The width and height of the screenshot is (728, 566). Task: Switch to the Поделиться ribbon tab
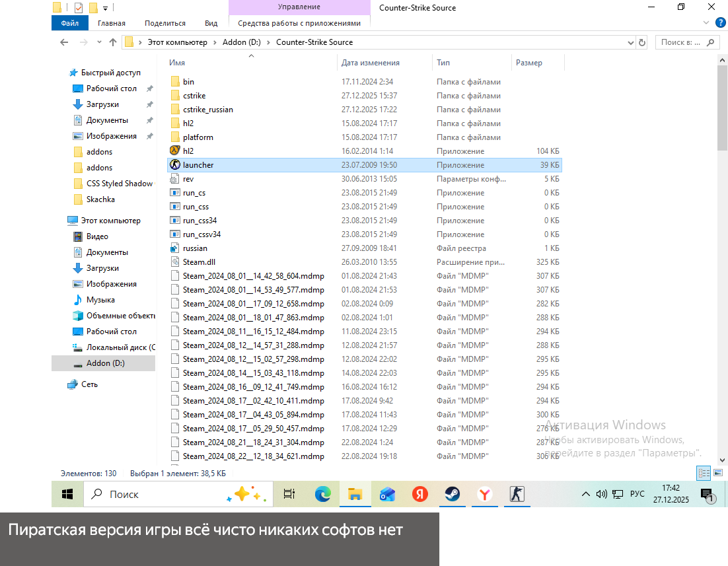(x=164, y=23)
